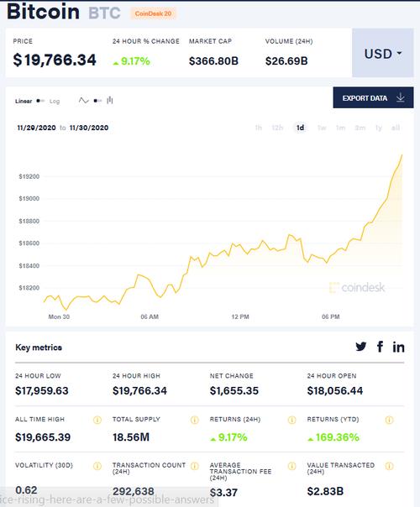Share on Twitter via bird icon

[x=361, y=347]
